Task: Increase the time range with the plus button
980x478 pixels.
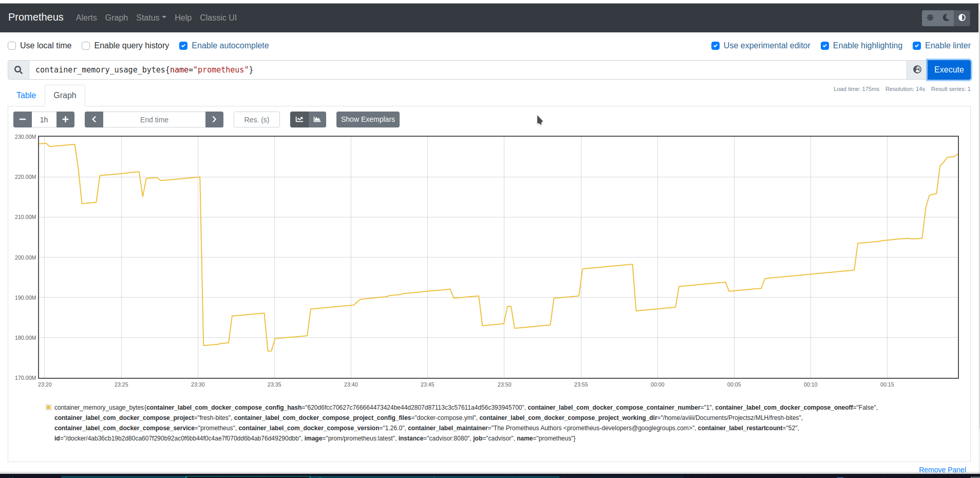Action: click(65, 120)
